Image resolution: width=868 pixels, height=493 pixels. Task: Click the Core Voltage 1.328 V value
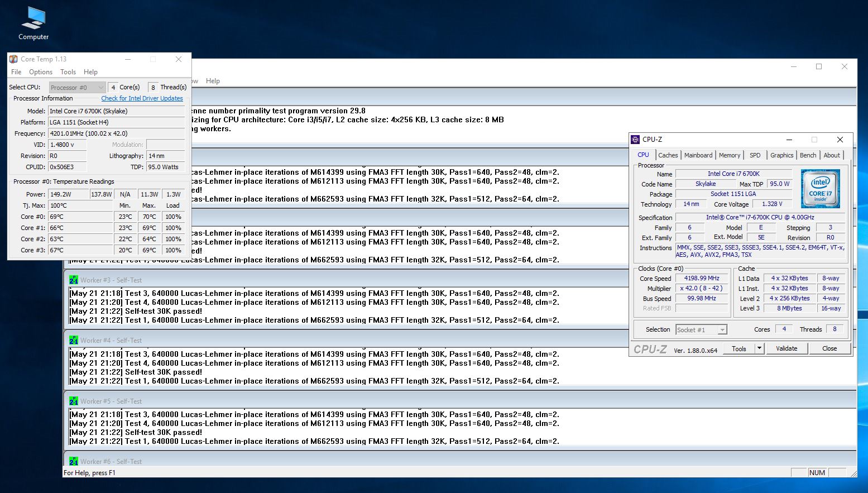pyautogui.click(x=772, y=204)
